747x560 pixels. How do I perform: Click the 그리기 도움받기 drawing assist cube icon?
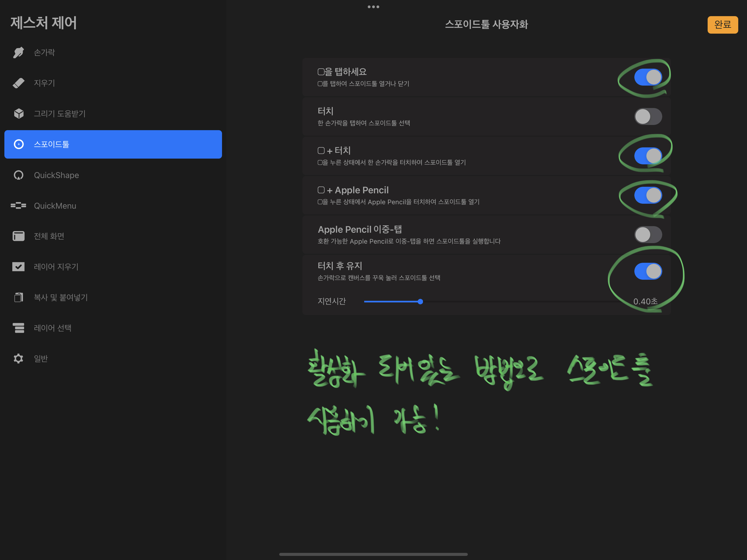(x=19, y=114)
